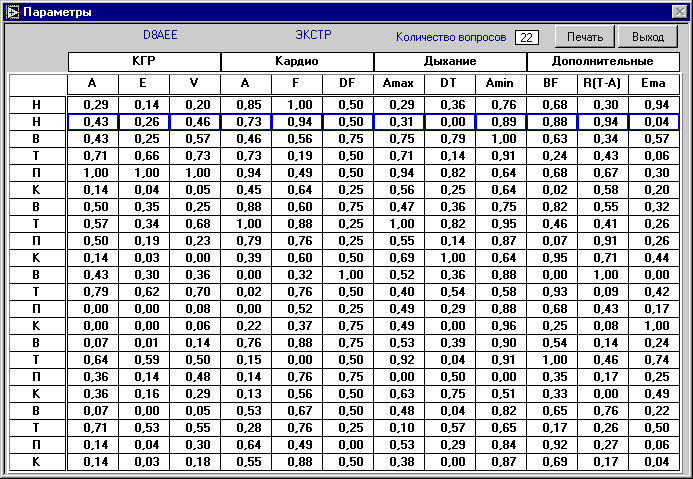Click the Amax column header
Viewport: 693px width, 479px height.
399,84
